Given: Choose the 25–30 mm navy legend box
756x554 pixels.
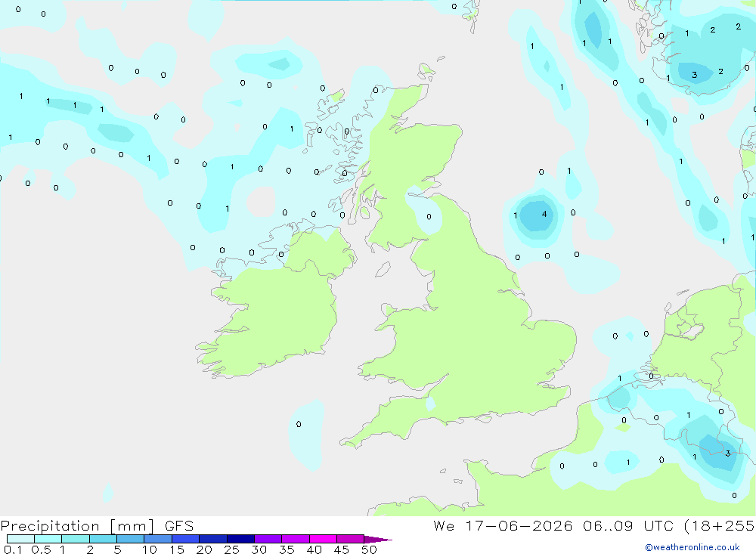Looking at the screenshot, I should coord(240,539).
